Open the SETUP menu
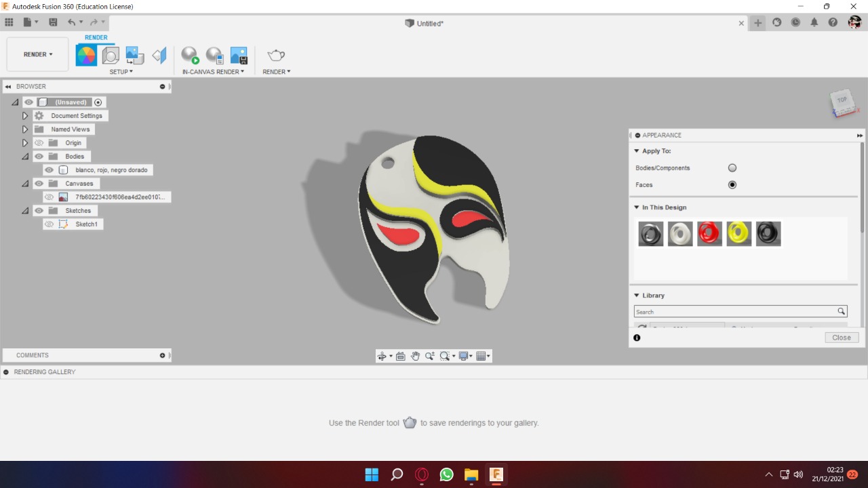The image size is (868, 488). coord(121,72)
